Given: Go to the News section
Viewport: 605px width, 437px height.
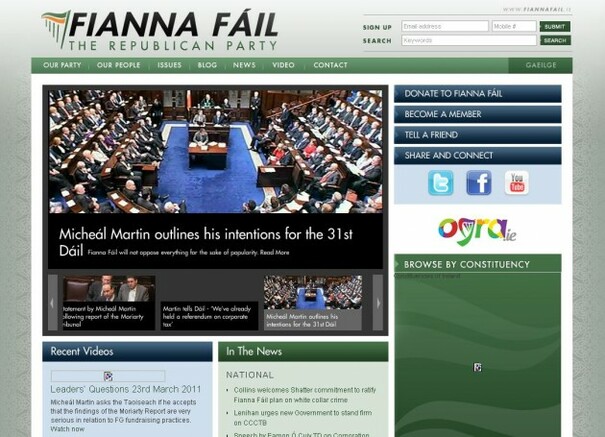Looking at the screenshot, I should 244,65.
